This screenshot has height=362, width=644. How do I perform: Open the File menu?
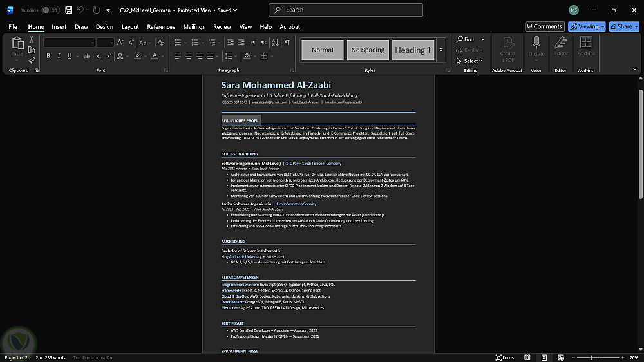pos(13,27)
